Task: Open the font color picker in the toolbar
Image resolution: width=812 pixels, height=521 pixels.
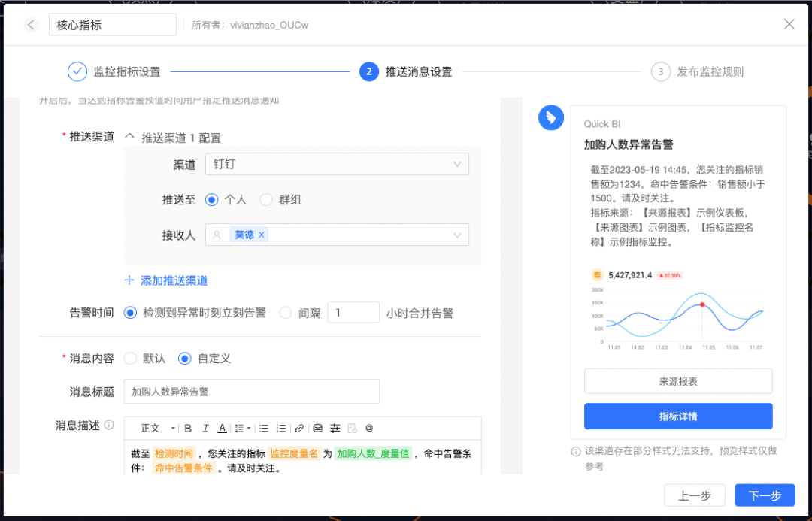Action: 220,428
